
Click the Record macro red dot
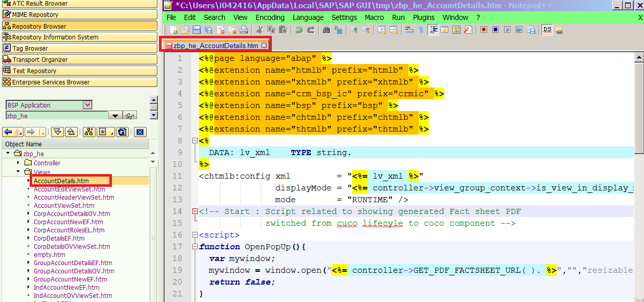[x=484, y=30]
